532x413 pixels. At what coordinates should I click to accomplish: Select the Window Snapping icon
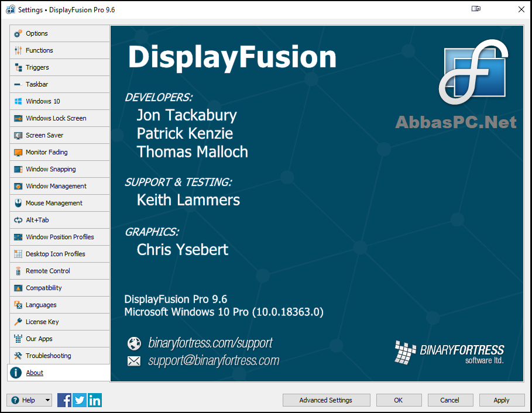tap(18, 169)
